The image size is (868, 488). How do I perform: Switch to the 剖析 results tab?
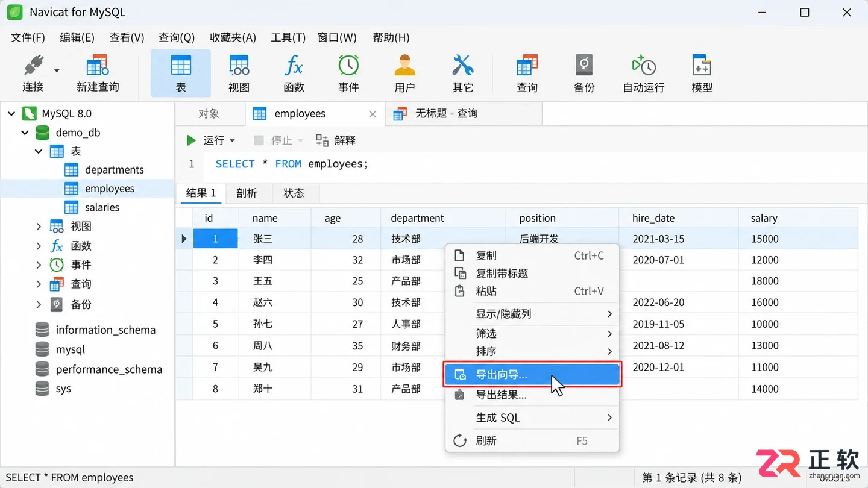pos(247,193)
